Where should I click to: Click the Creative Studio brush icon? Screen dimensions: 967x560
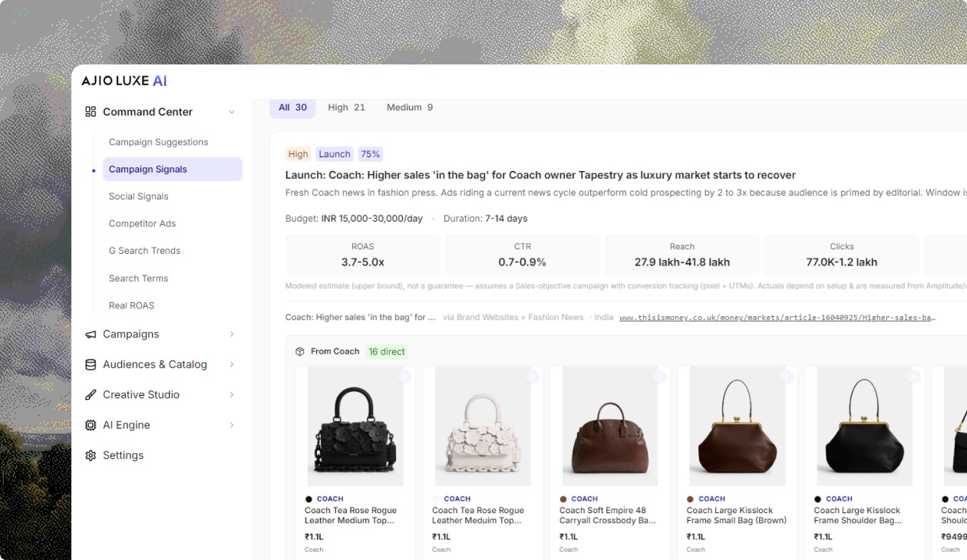tap(91, 395)
